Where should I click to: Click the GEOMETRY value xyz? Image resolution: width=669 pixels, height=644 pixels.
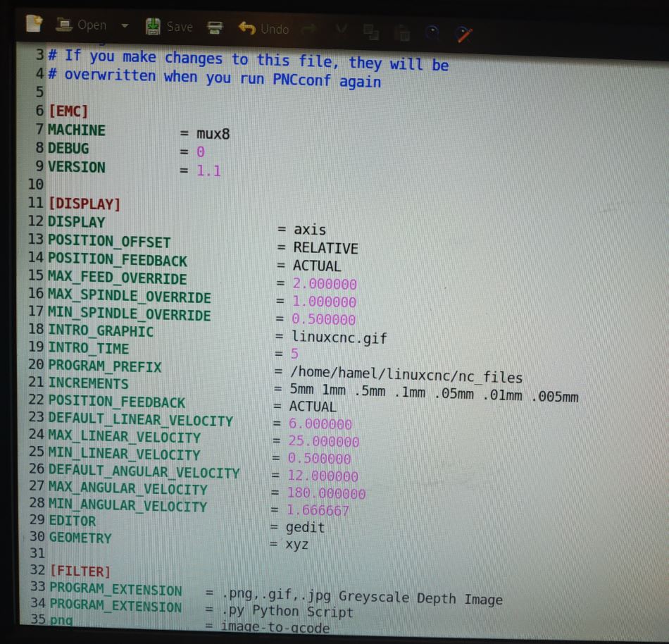tap(297, 545)
